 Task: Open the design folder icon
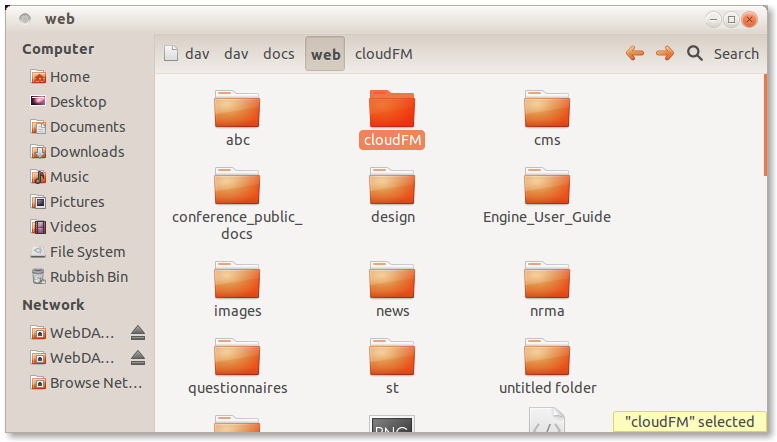point(392,186)
